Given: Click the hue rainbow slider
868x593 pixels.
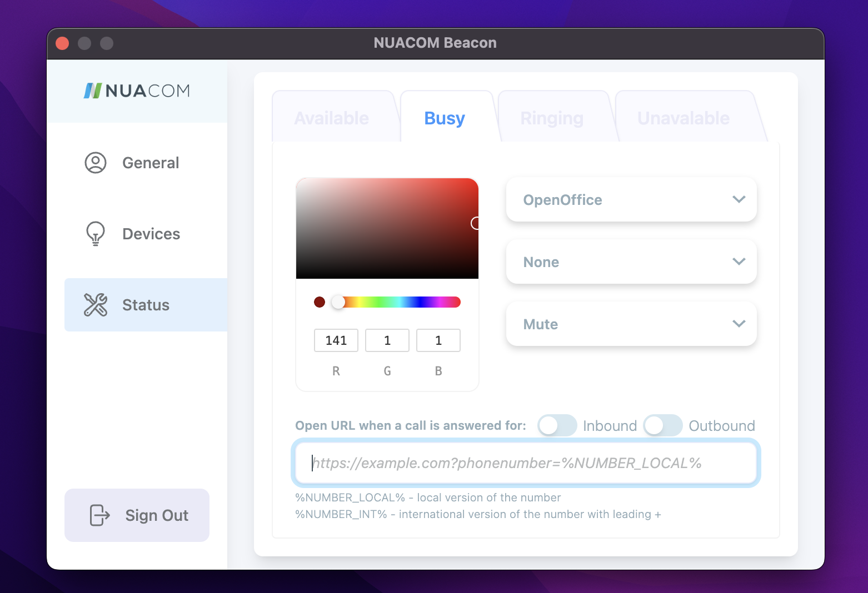Looking at the screenshot, I should click(x=396, y=302).
